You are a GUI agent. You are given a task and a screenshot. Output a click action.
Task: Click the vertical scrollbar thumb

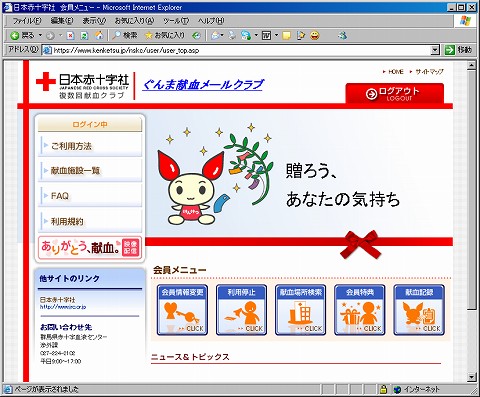click(471, 190)
